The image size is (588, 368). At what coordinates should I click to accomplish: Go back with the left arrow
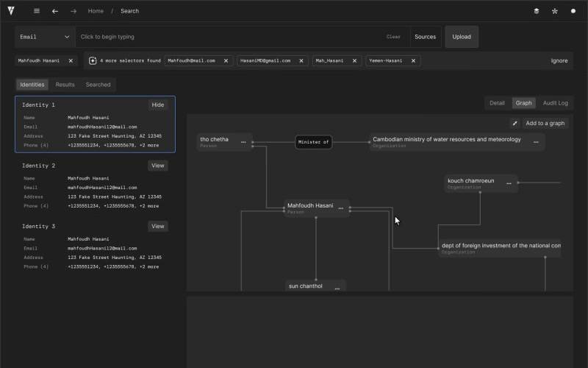point(55,11)
